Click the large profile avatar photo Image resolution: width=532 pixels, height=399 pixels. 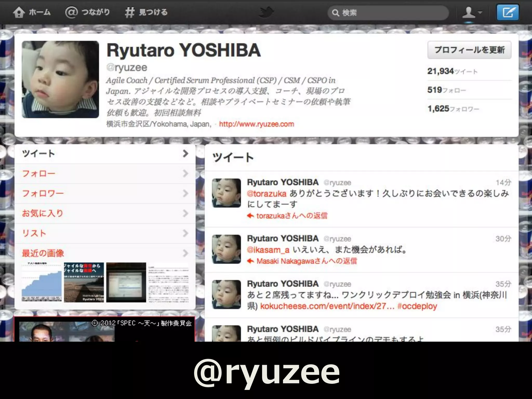pos(60,79)
